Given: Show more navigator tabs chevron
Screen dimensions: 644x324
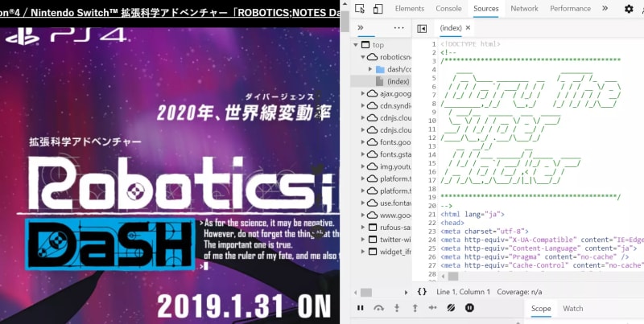Looking at the screenshot, I should (360, 28).
